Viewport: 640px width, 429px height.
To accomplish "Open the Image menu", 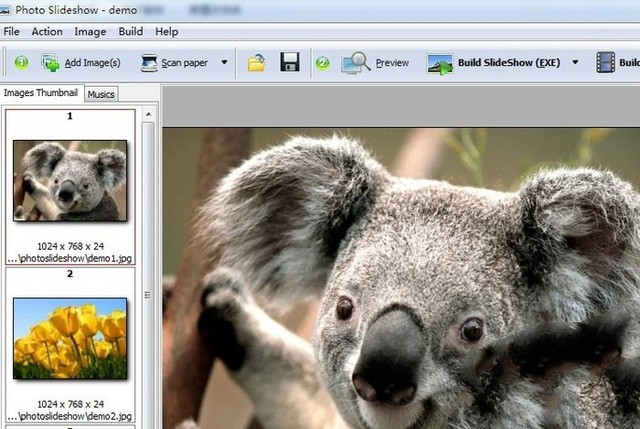I will [x=90, y=32].
